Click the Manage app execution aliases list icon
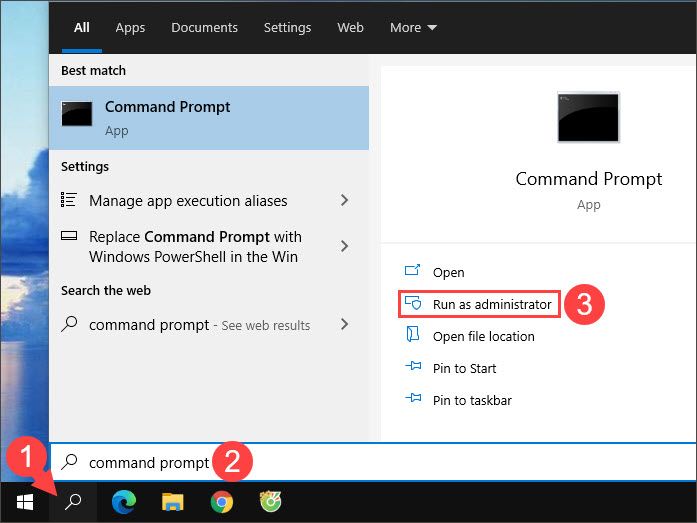 (x=69, y=200)
